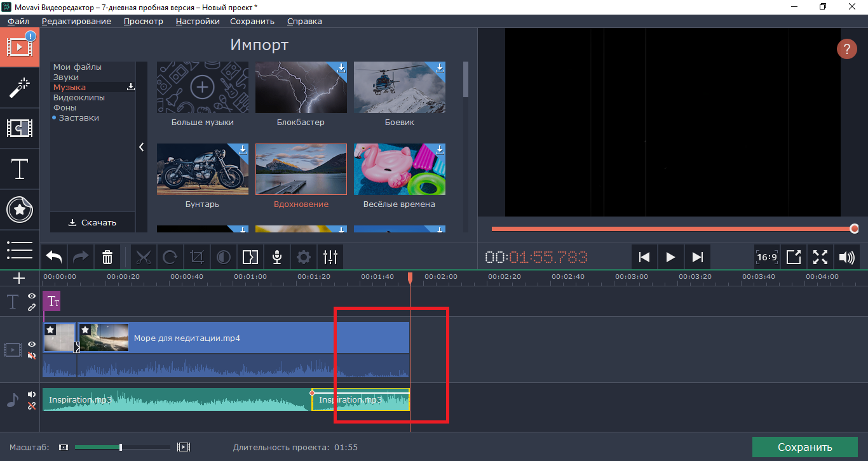Open the Titles text panel
This screenshot has height=461, width=868.
(20, 170)
